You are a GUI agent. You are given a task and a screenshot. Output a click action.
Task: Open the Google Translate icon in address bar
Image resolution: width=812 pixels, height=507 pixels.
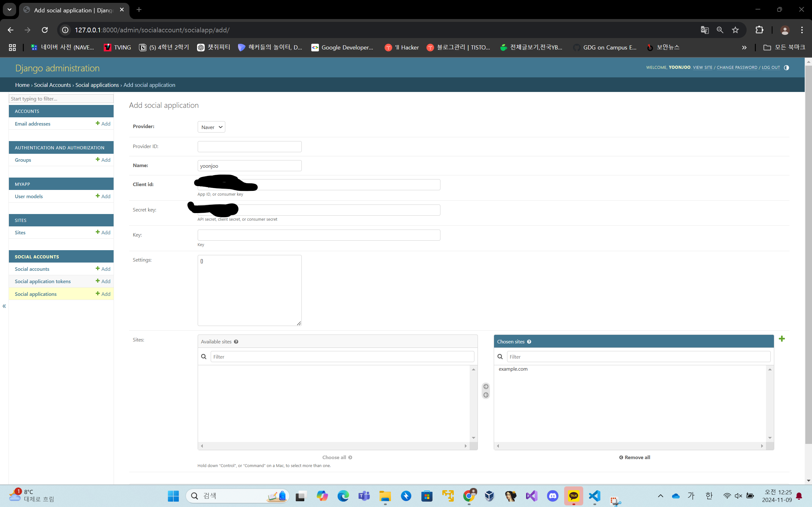click(x=704, y=30)
